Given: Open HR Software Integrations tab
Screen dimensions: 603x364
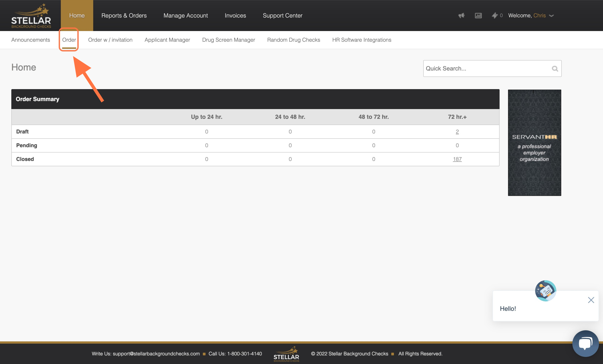Looking at the screenshot, I should point(362,40).
